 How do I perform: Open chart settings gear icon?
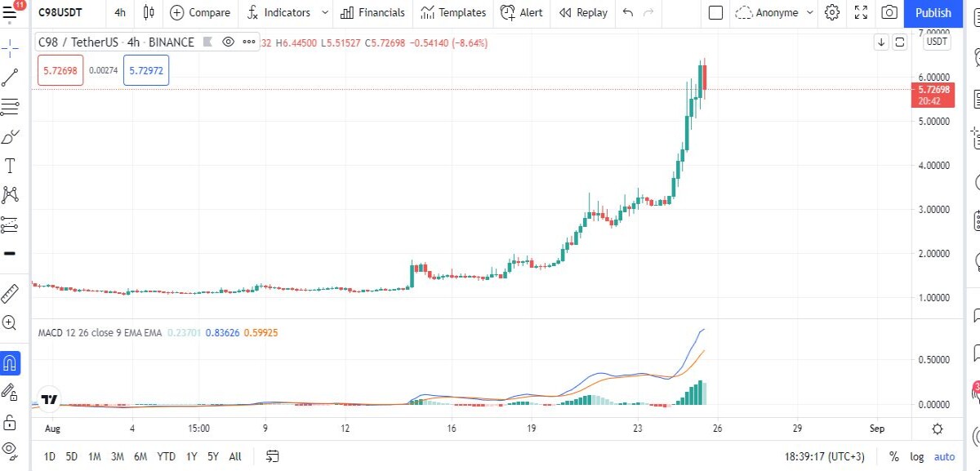click(x=832, y=12)
